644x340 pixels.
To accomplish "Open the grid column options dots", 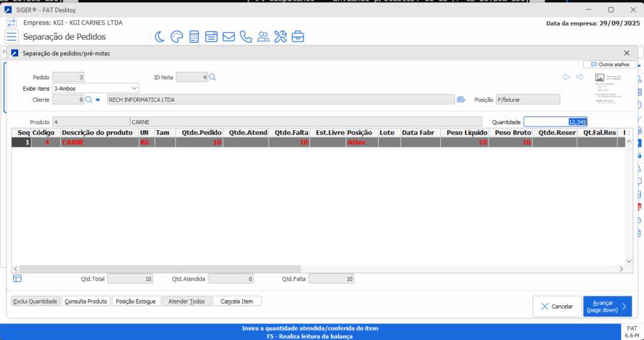I will pos(629,133).
